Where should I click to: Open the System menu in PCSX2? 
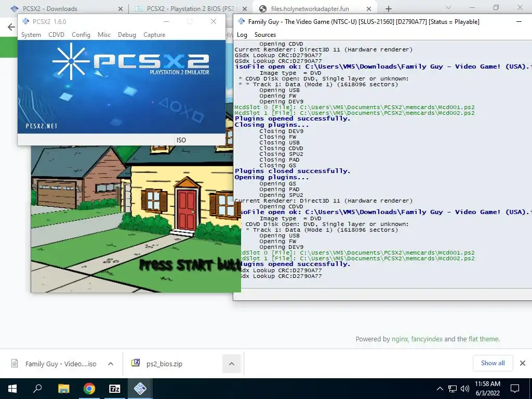point(31,35)
